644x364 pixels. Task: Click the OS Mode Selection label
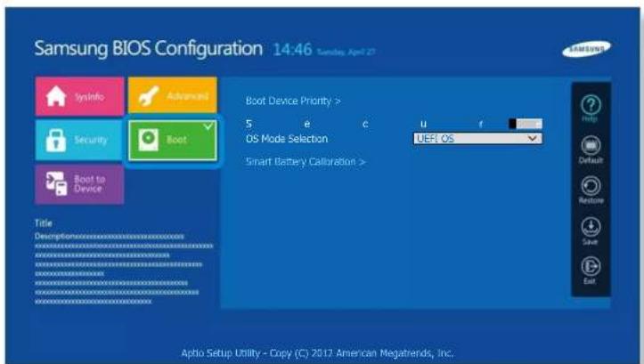pyautogui.click(x=287, y=139)
